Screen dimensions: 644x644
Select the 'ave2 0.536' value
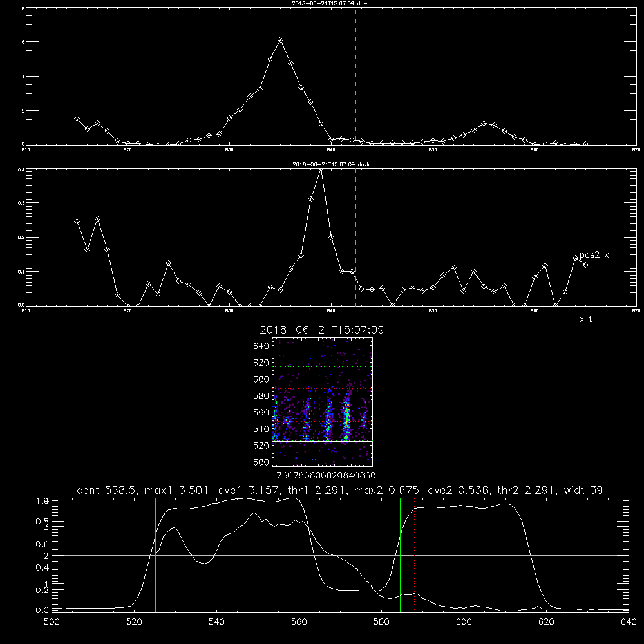pyautogui.click(x=459, y=490)
